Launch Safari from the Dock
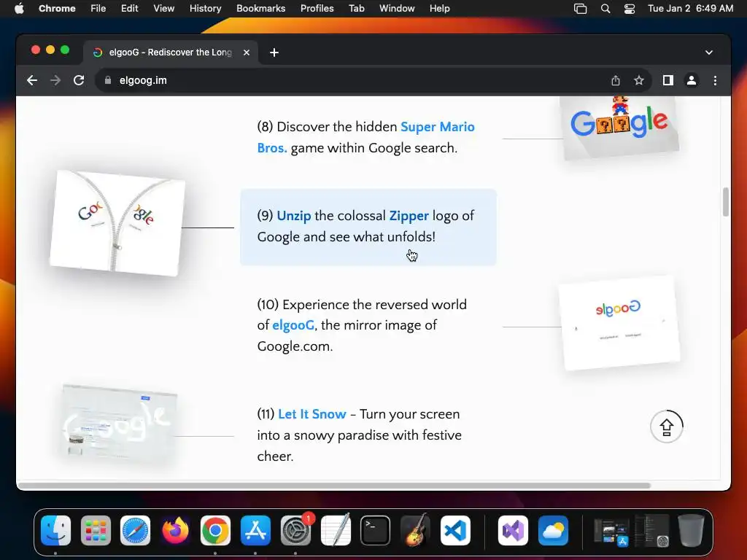Viewport: 747px width, 560px height. pos(135,531)
